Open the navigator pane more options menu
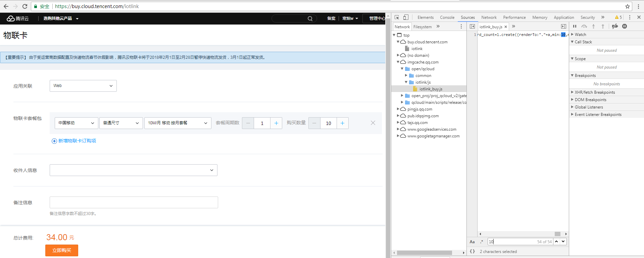The image size is (644, 258). (461, 27)
